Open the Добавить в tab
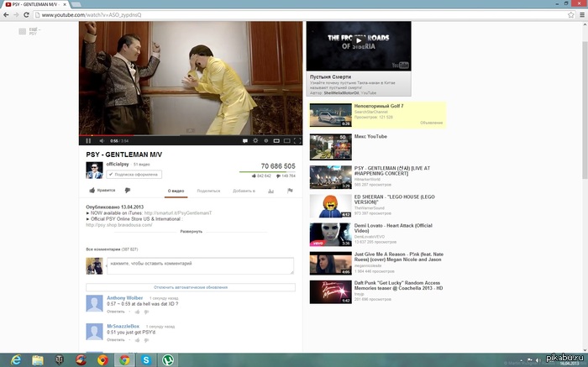The width and height of the screenshot is (588, 367). (244, 191)
